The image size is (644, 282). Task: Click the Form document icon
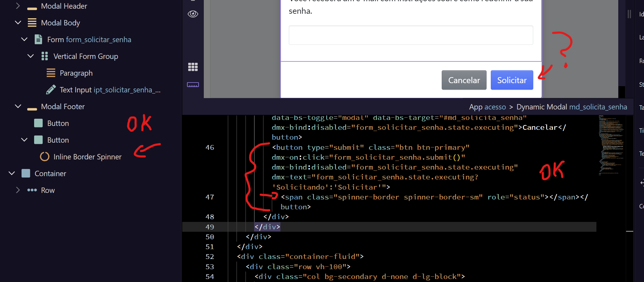(38, 39)
